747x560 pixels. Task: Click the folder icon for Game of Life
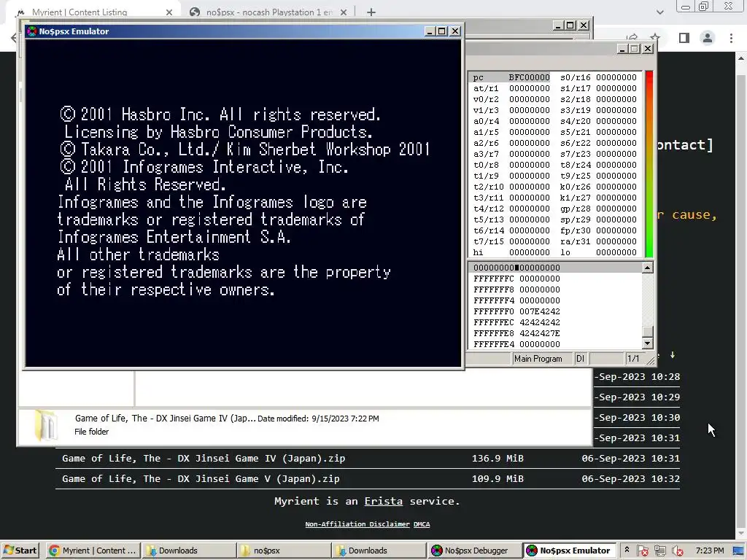[46, 425]
